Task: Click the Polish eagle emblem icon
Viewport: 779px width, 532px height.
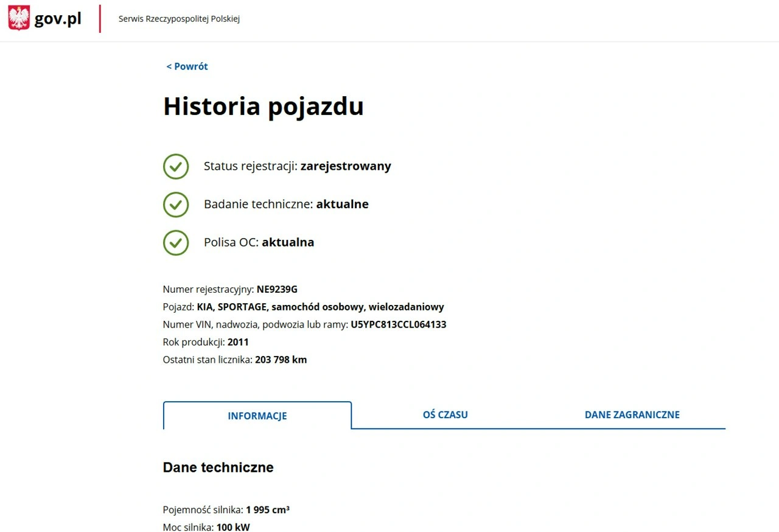Action: [19, 18]
